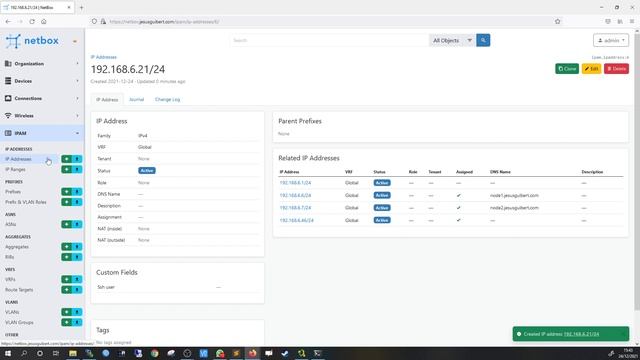Import Prefixes with blue button
The image size is (640, 360).
point(77,192)
